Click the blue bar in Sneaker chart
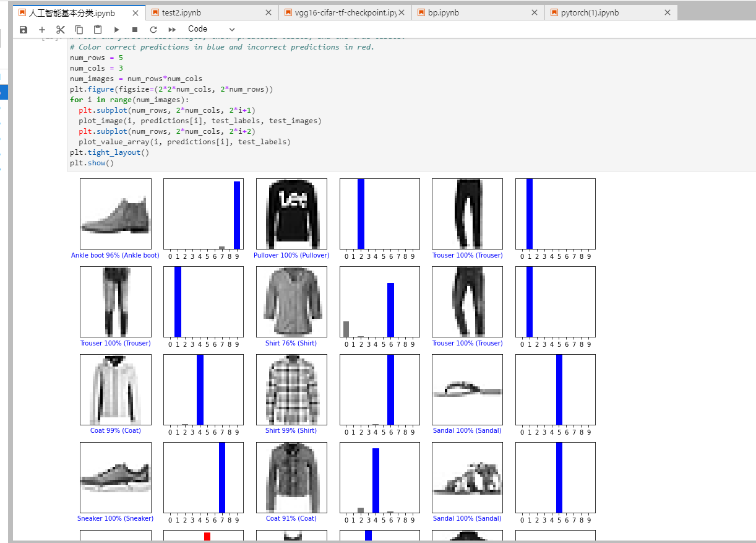This screenshot has width=756, height=543. coord(222,477)
